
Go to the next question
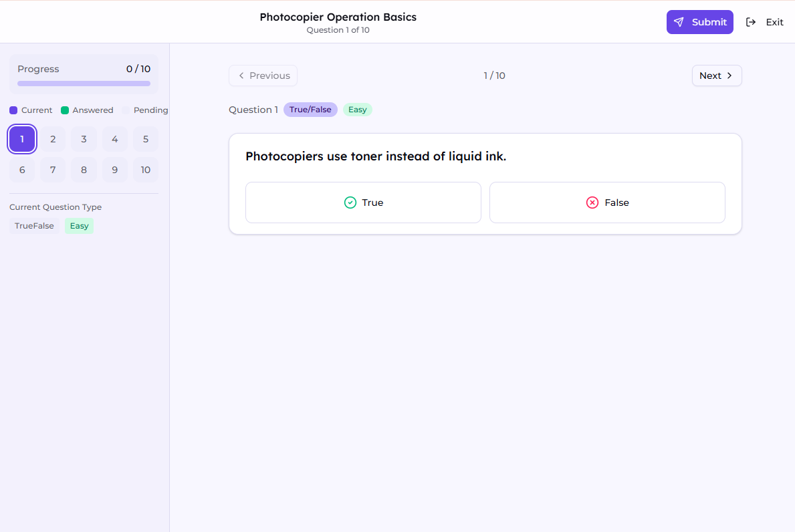click(716, 76)
